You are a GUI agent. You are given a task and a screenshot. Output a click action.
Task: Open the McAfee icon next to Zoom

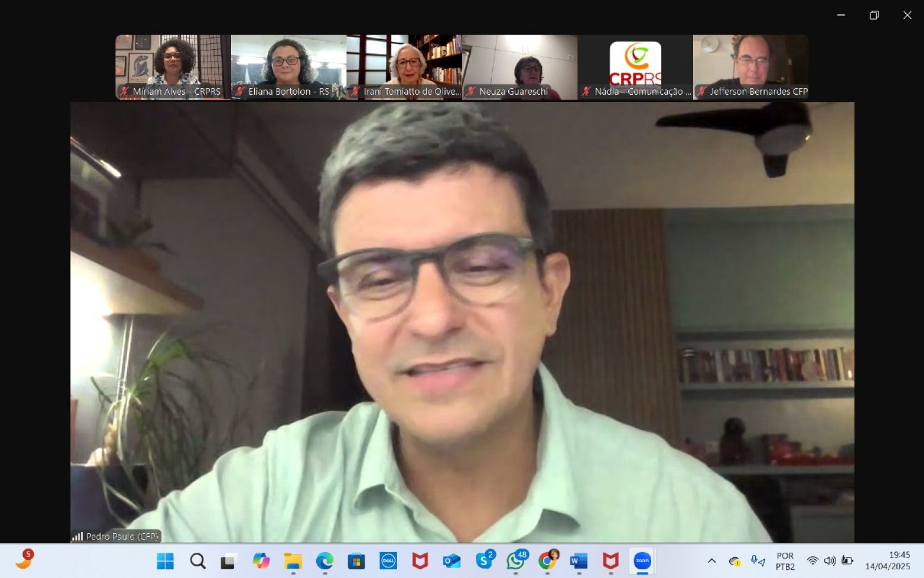click(x=610, y=561)
